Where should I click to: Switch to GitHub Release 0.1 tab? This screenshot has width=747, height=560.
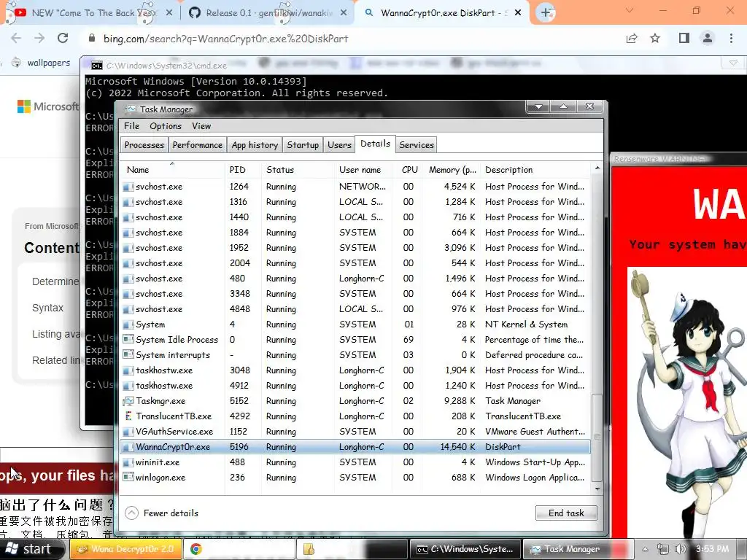267,13
